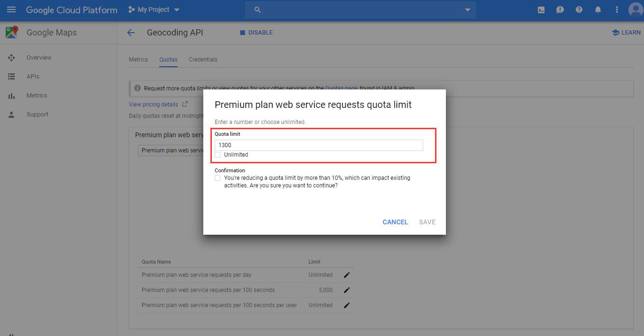Open Overview in the sidebar
Screen dimensions: 644x336
[x=39, y=58]
